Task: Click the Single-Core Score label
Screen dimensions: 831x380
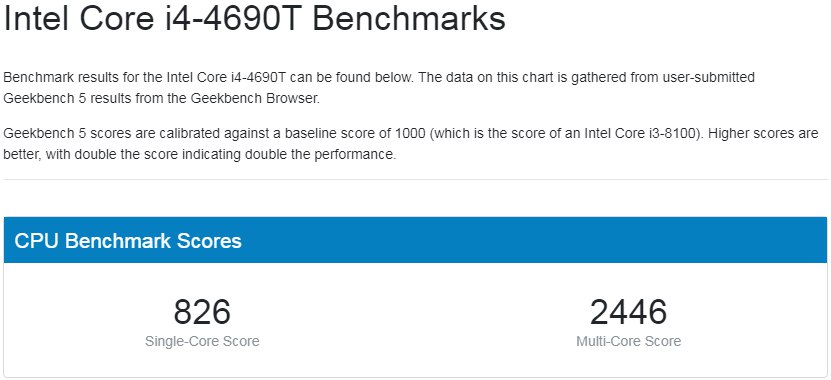Action: click(202, 341)
